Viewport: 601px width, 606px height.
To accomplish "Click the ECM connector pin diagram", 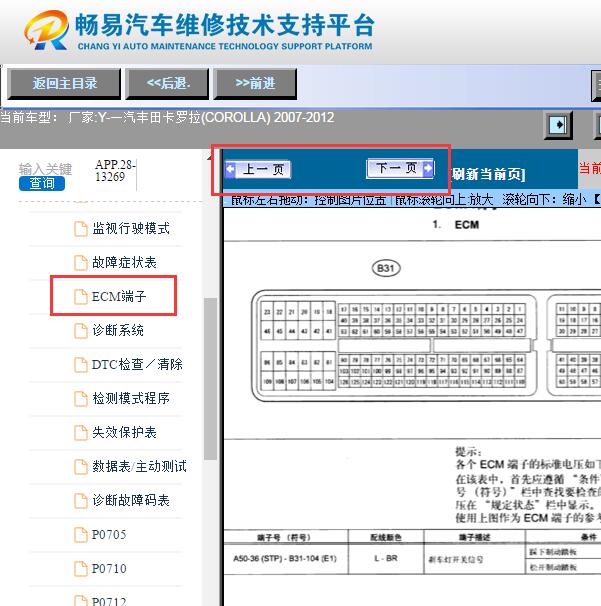I will [394, 346].
